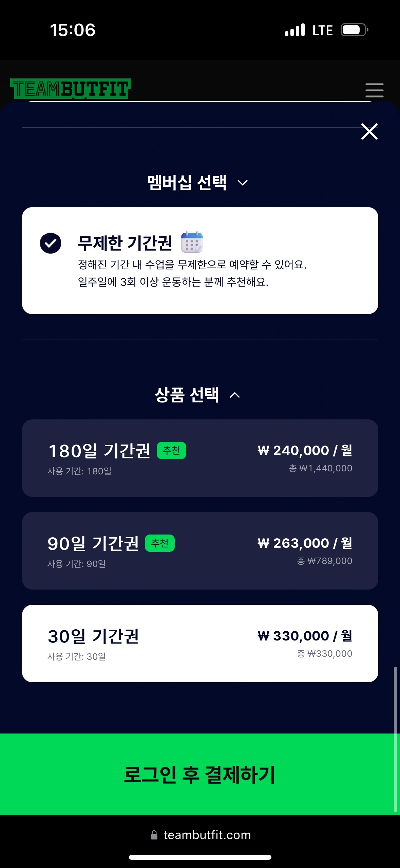Tap the ₩ 240,000 / 월 price

point(305,450)
